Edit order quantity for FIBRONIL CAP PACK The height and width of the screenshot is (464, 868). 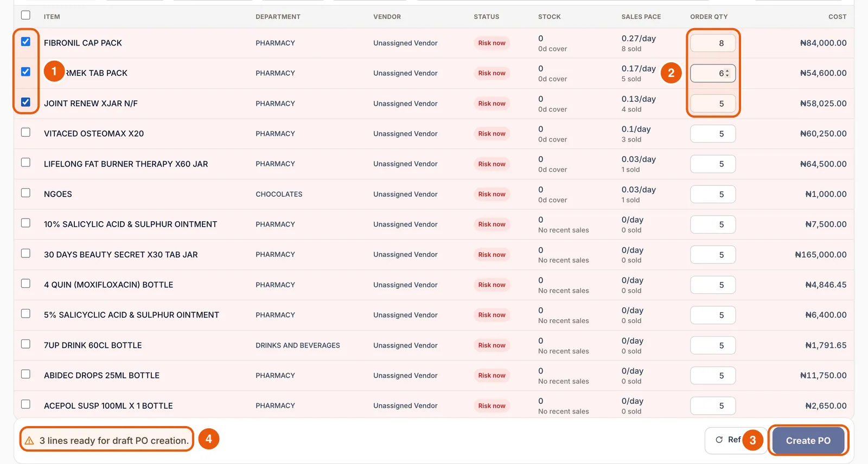(x=713, y=43)
